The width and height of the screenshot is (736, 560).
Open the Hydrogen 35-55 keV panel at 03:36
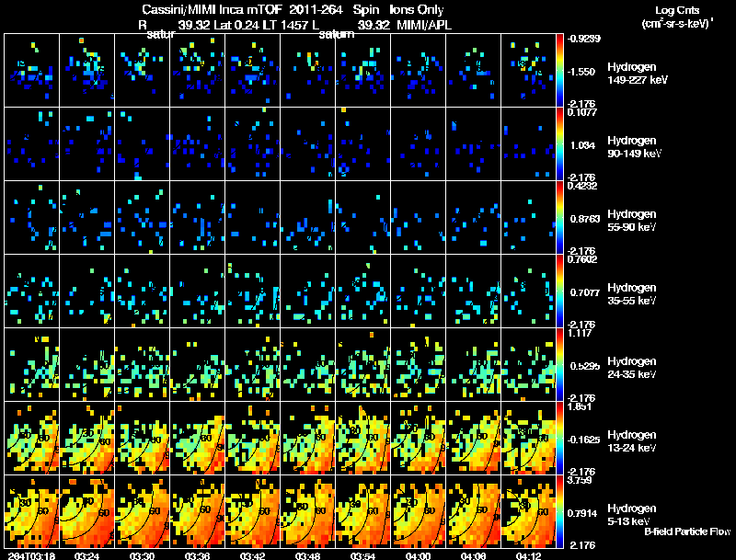(197, 291)
